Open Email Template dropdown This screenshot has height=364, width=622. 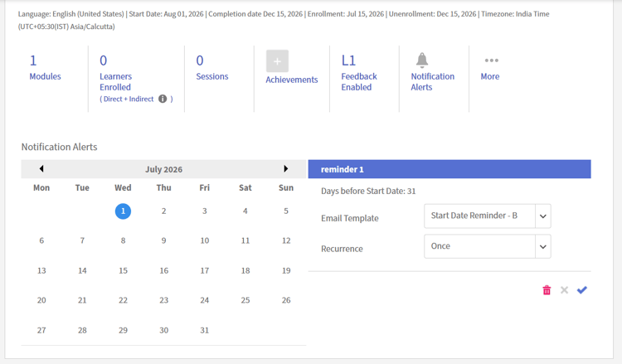(x=488, y=216)
